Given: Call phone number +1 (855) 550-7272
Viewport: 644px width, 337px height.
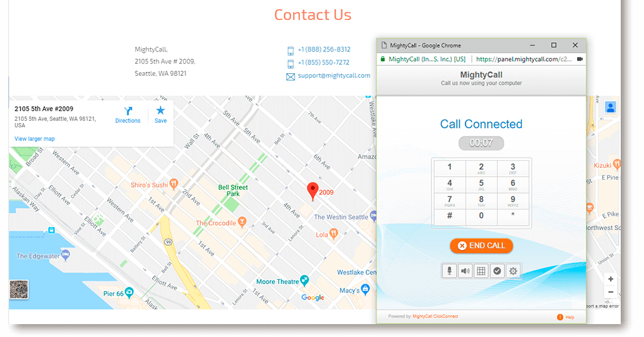Looking at the screenshot, I should (324, 62).
